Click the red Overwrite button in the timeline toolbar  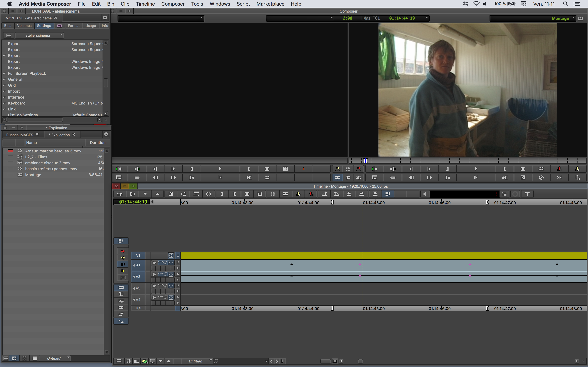pyautogui.click(x=310, y=194)
